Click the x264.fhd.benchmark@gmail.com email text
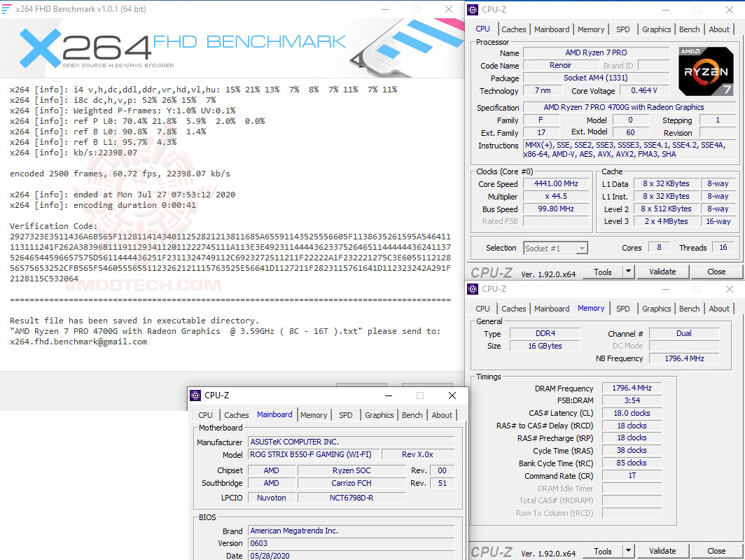Image resolution: width=745 pixels, height=560 pixels. pos(78,342)
